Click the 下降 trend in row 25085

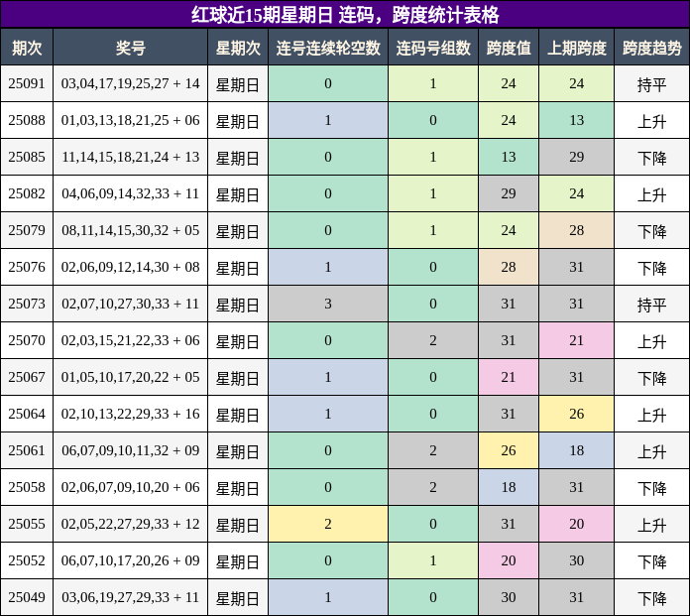651,158
